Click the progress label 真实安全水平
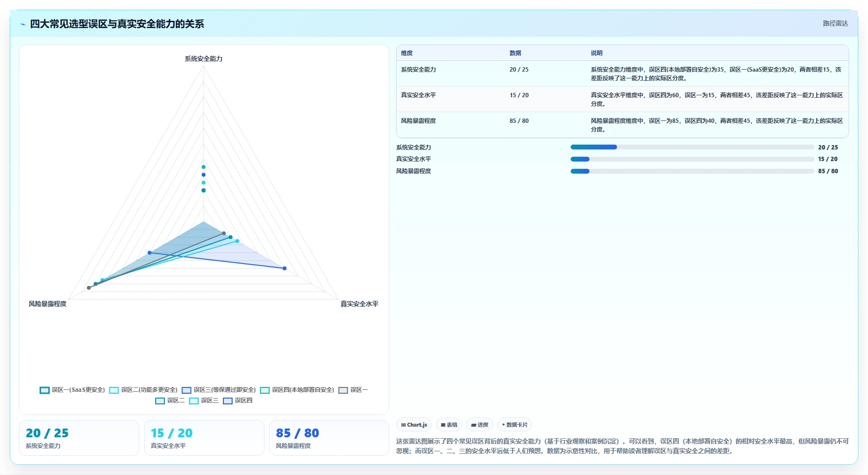This screenshot has width=868, height=475. coord(413,159)
